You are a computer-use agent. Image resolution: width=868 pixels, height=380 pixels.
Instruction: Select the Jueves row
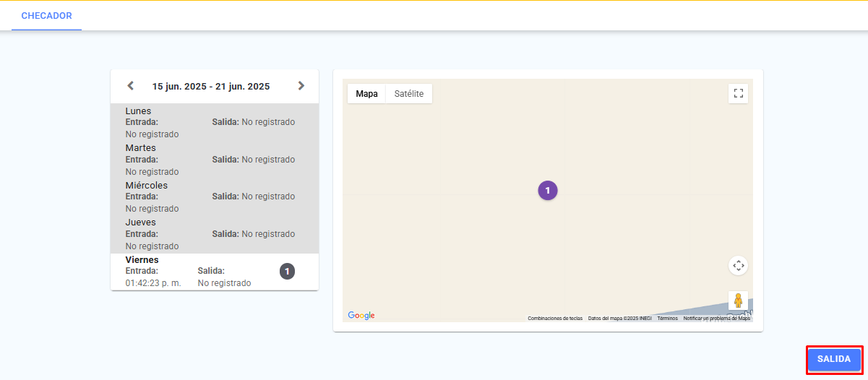215,234
